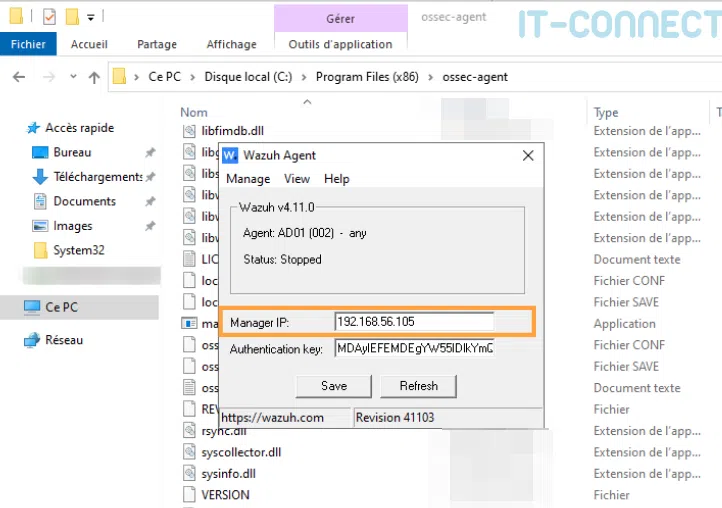Select Ce PC in navigation pane
Screen dimensions: 722x508
pos(61,307)
